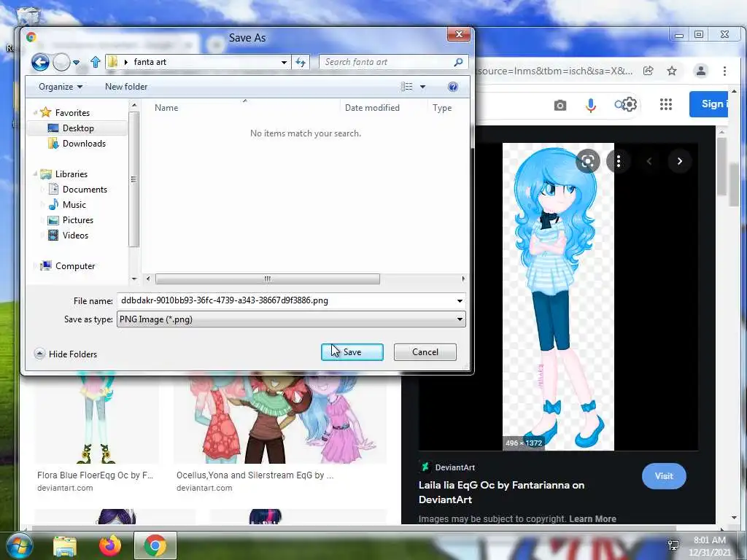Open the Google apps grid icon
This screenshot has width=747, height=560.
(x=666, y=104)
